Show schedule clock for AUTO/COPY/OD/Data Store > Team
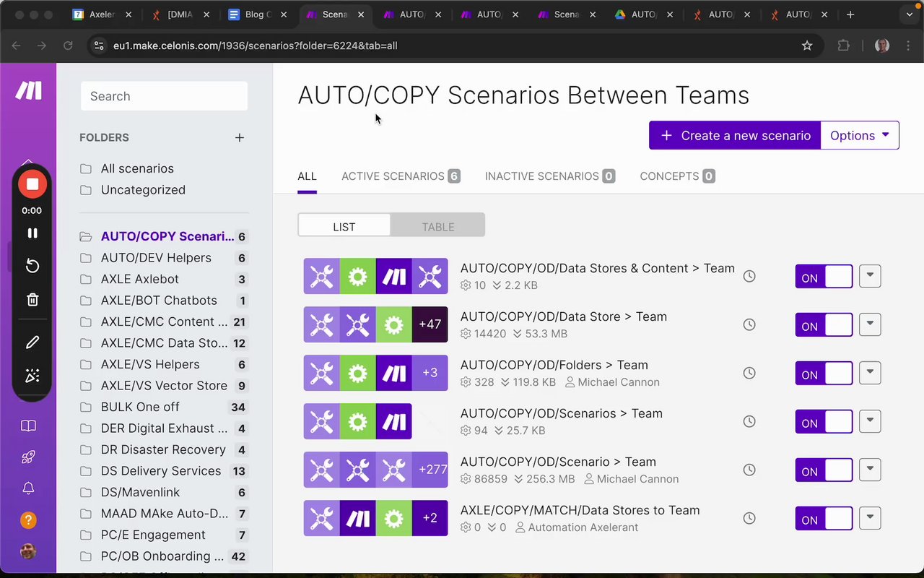Screen dimensions: 924x578 pos(749,324)
